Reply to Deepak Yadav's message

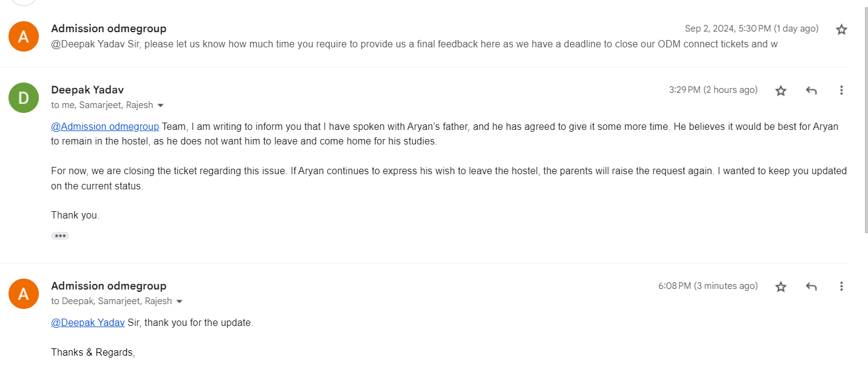(811, 90)
